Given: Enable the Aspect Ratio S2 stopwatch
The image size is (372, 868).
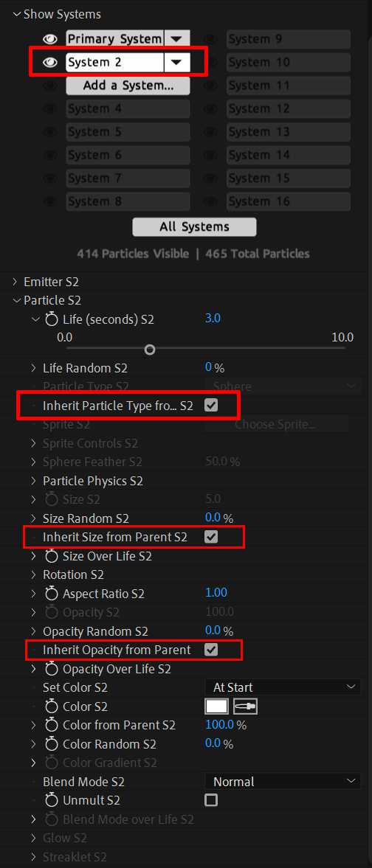Looking at the screenshot, I should click(x=52, y=594).
